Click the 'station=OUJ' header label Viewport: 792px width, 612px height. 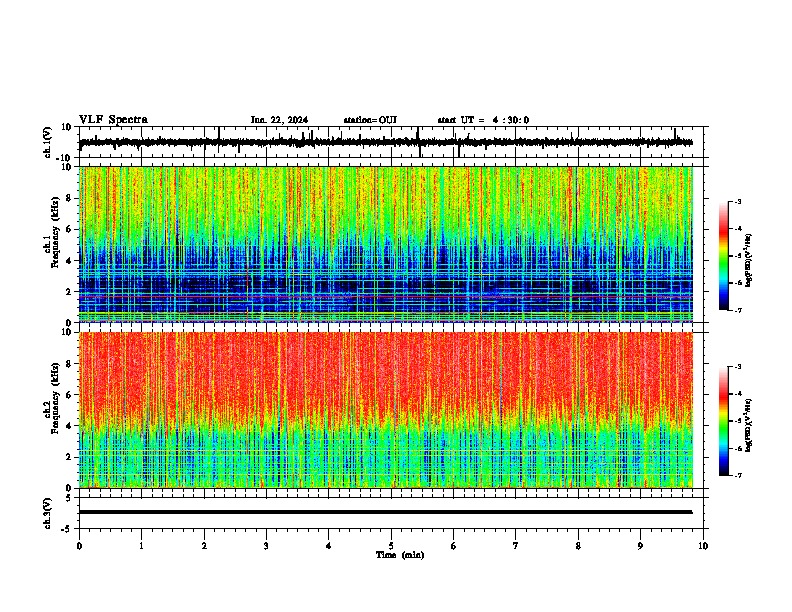[x=370, y=120]
